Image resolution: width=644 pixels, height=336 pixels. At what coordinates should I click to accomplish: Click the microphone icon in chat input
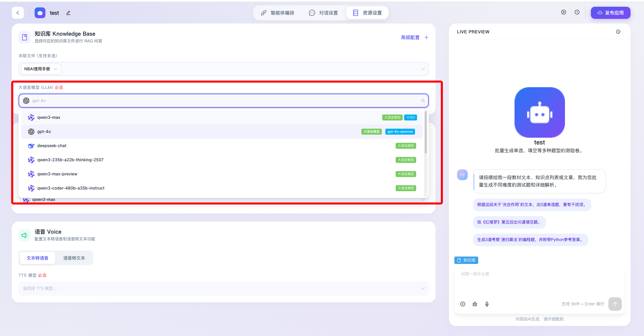[x=487, y=304]
